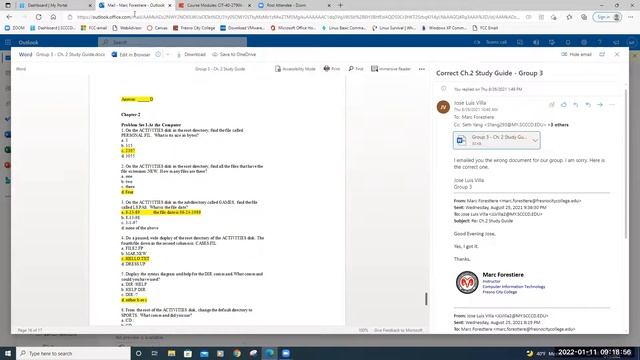Image resolution: width=640 pixels, height=360 pixels.
Task: Click Give Feedback to Microsoft
Action: [398, 330]
